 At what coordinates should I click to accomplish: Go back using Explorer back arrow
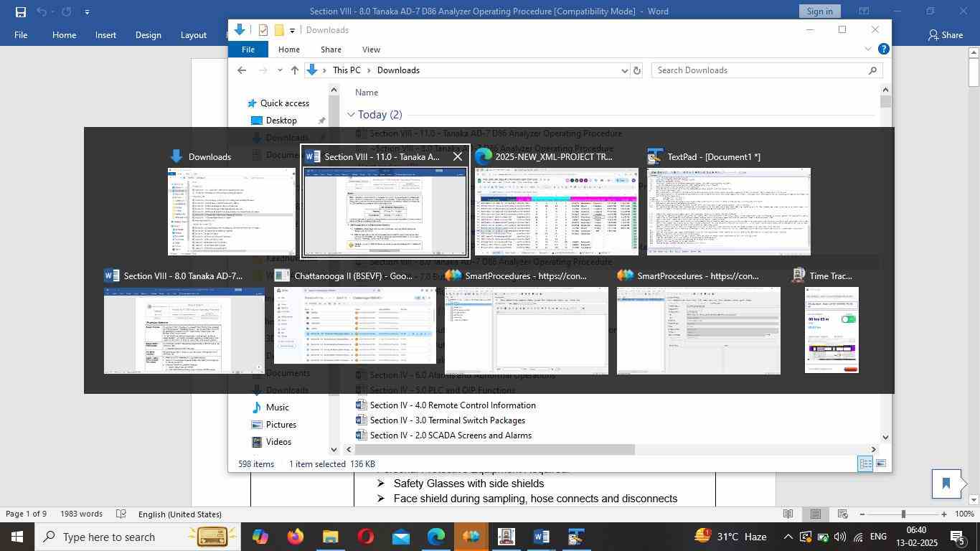click(242, 70)
